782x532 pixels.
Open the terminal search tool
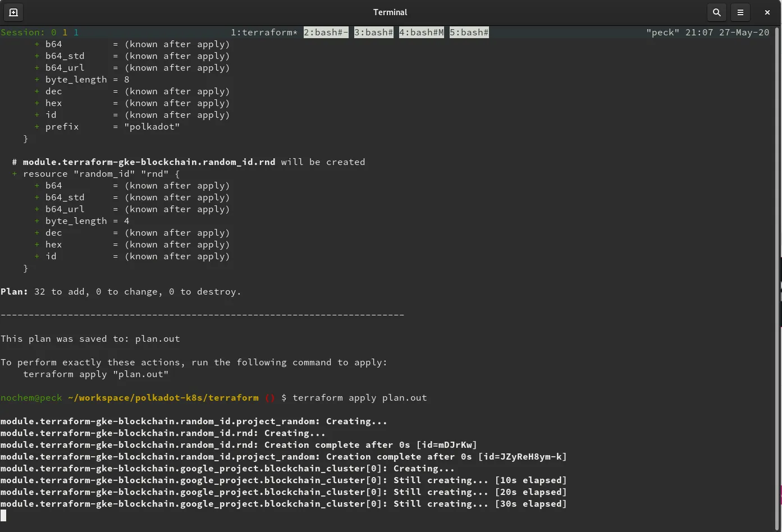pos(717,12)
